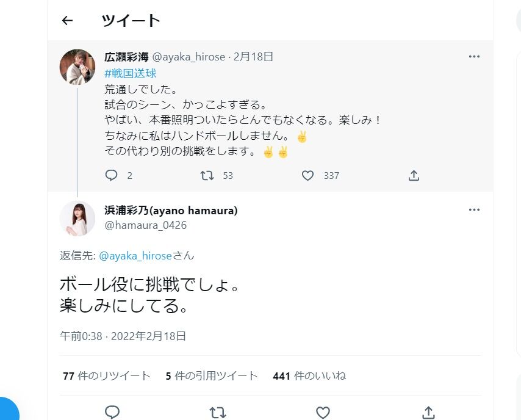View the 5 件の引用ツイート list
This screenshot has height=420, width=521.
[x=212, y=376]
